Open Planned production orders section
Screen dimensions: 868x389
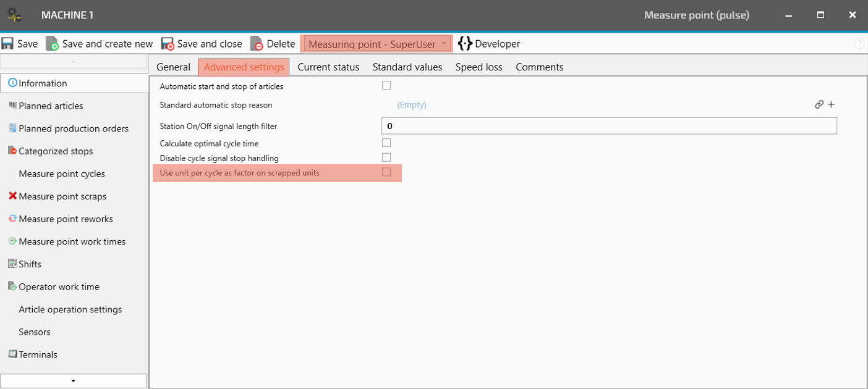[x=74, y=128]
